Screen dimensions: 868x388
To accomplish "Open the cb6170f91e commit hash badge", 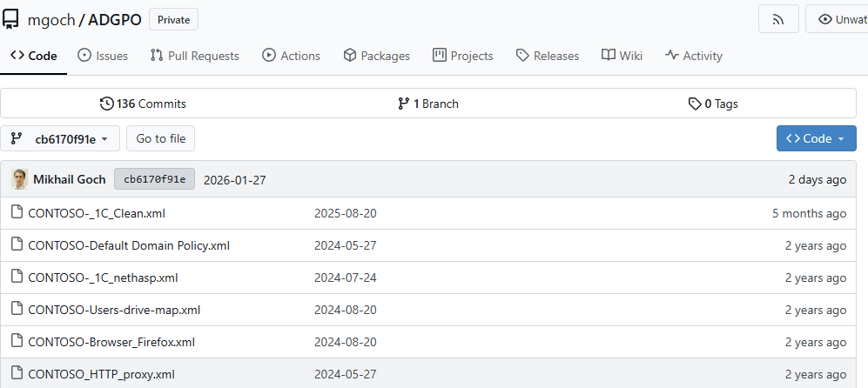I will click(x=154, y=179).
